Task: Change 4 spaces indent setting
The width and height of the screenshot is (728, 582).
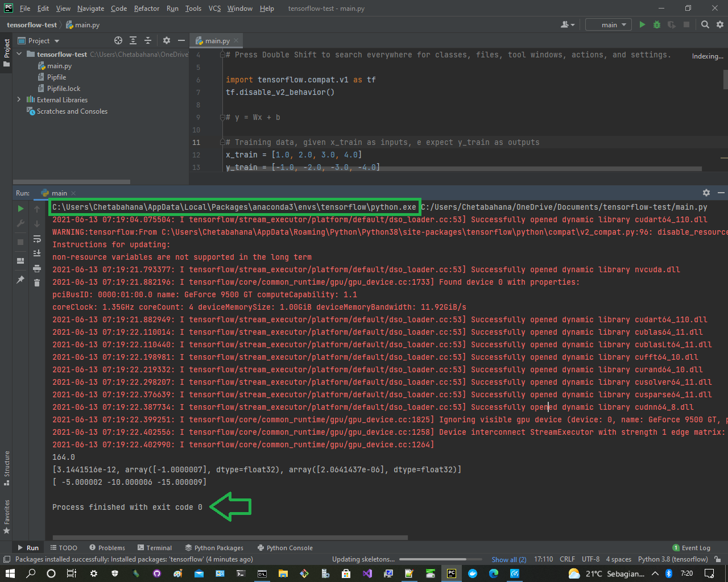Action: 618,559
